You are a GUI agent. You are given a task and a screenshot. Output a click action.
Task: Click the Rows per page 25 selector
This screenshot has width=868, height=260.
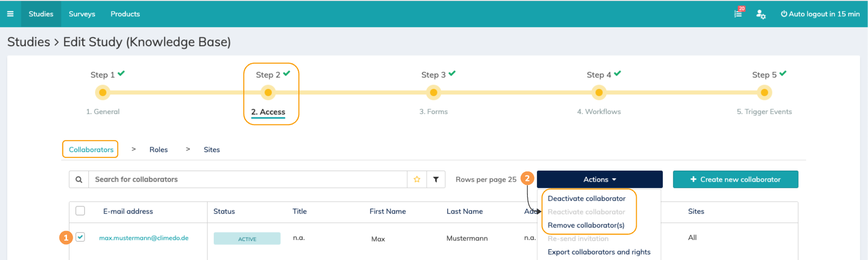coord(486,179)
